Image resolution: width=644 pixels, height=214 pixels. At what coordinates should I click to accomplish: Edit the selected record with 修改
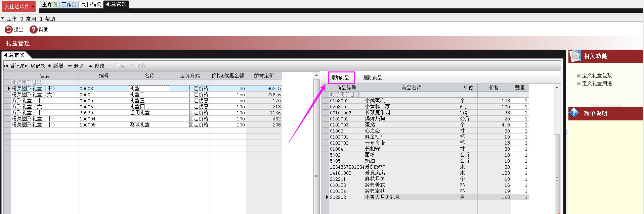click(97, 66)
